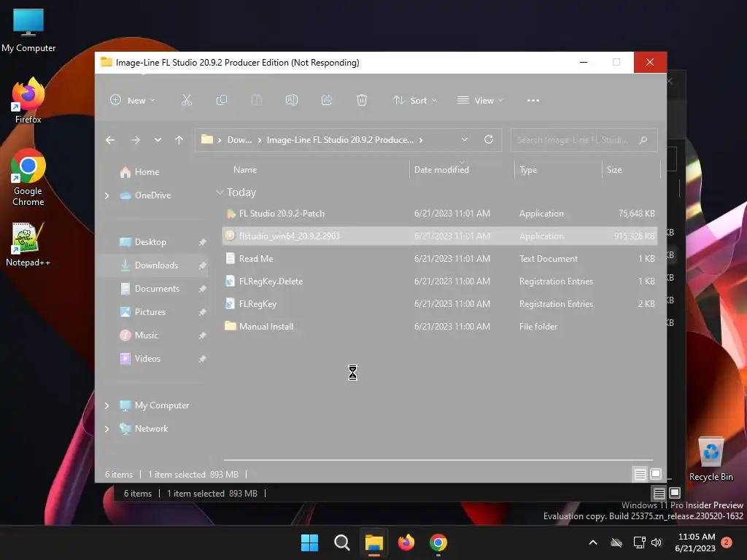Select the FLRegKey registry file
Viewport: 747px width, 560px height.
point(439,304)
